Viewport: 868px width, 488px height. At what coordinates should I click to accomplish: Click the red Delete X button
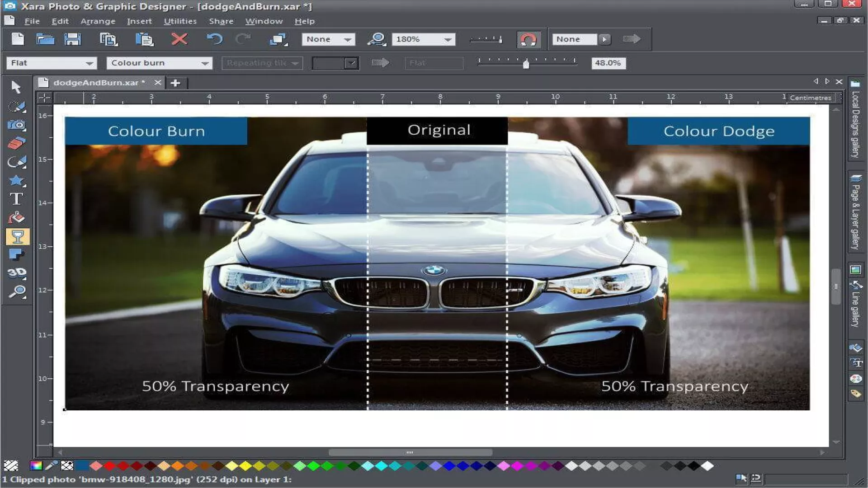point(179,39)
